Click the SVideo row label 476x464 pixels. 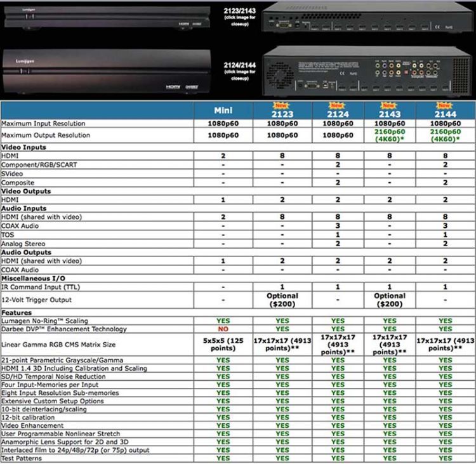click(12, 174)
